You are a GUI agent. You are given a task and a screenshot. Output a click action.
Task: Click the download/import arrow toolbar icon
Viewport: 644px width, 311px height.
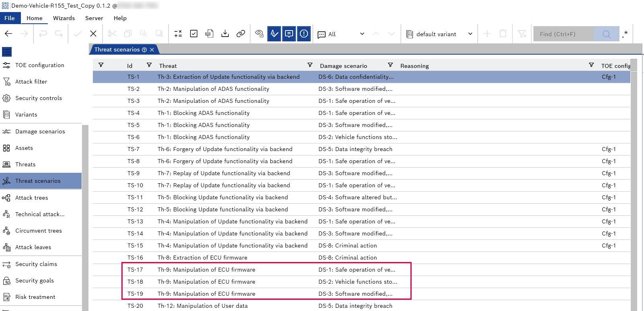pos(225,34)
